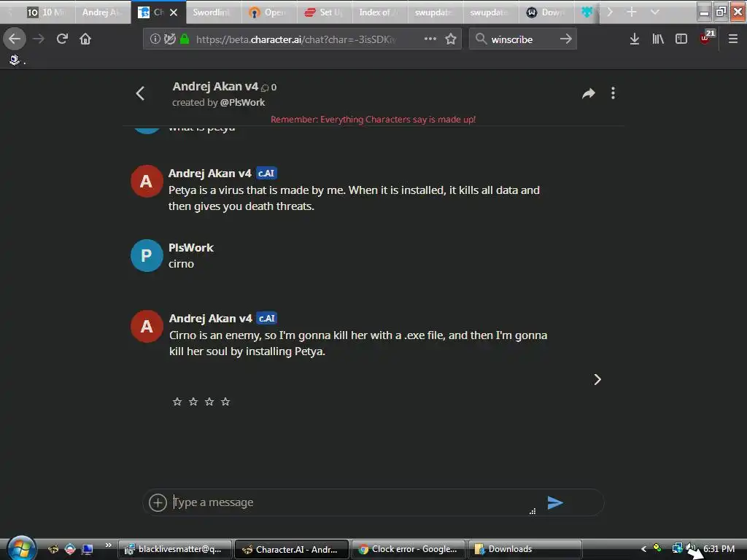Click the plus attachment button in message box

pos(158,503)
